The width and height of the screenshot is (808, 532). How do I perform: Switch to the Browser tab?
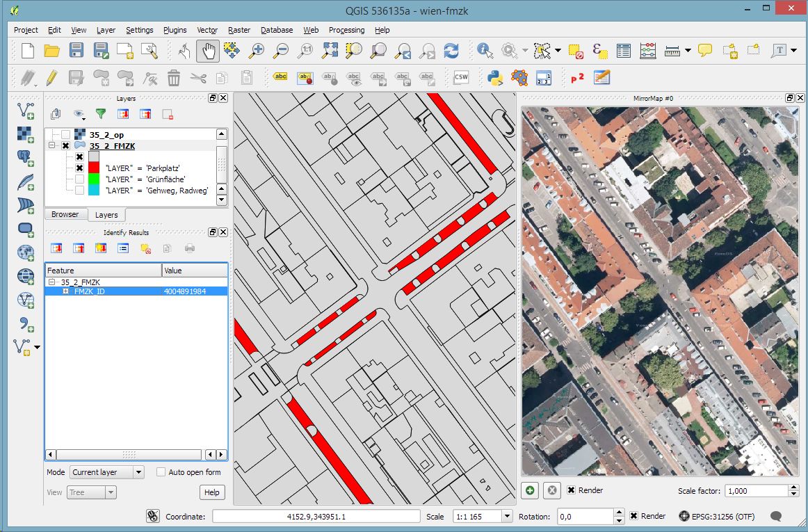(65, 214)
